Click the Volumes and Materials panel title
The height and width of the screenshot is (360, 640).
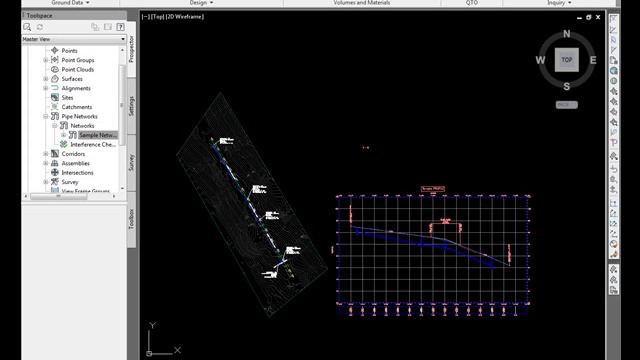(362, 3)
